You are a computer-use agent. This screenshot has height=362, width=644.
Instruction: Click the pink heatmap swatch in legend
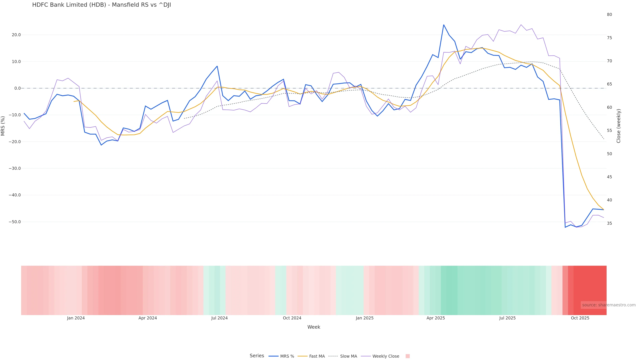click(408, 356)
